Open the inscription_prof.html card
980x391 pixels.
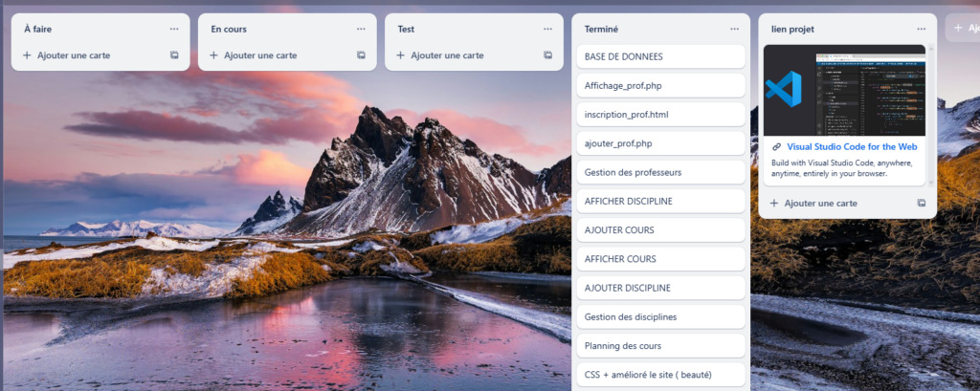point(658,115)
